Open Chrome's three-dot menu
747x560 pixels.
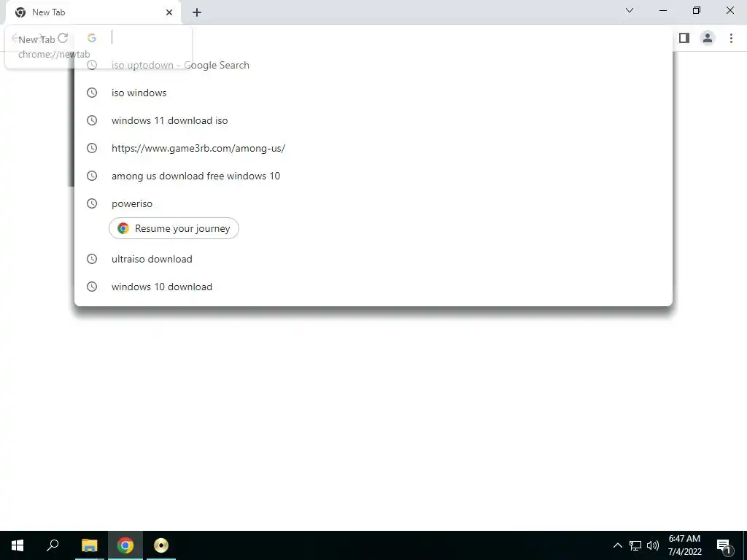point(731,38)
